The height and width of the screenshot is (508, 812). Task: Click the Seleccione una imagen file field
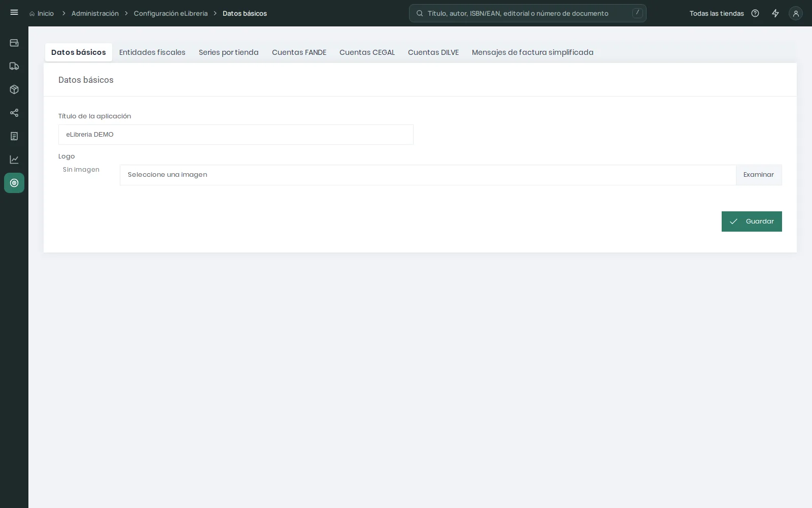pos(428,175)
